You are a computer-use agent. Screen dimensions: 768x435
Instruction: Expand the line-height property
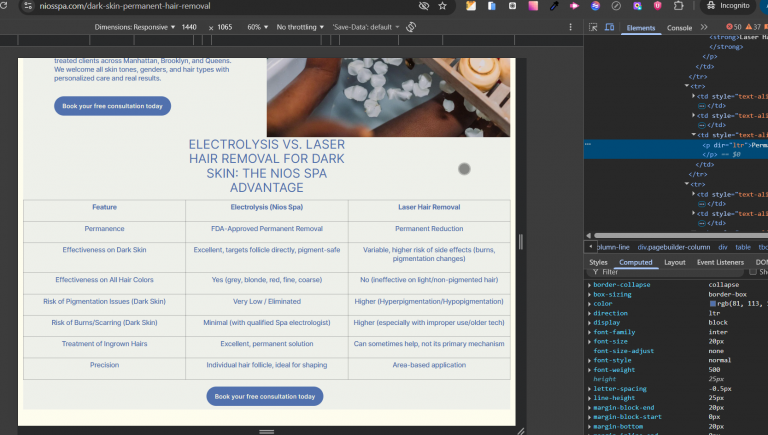590,398
